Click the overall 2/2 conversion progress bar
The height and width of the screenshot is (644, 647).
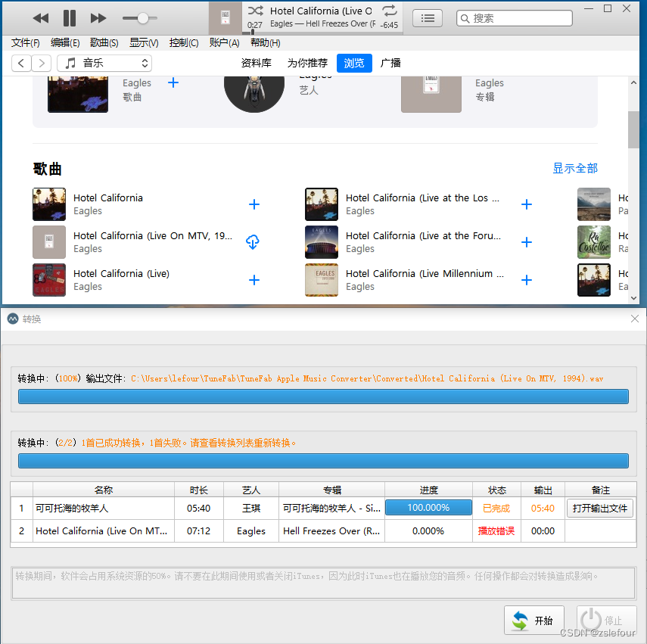(x=323, y=461)
